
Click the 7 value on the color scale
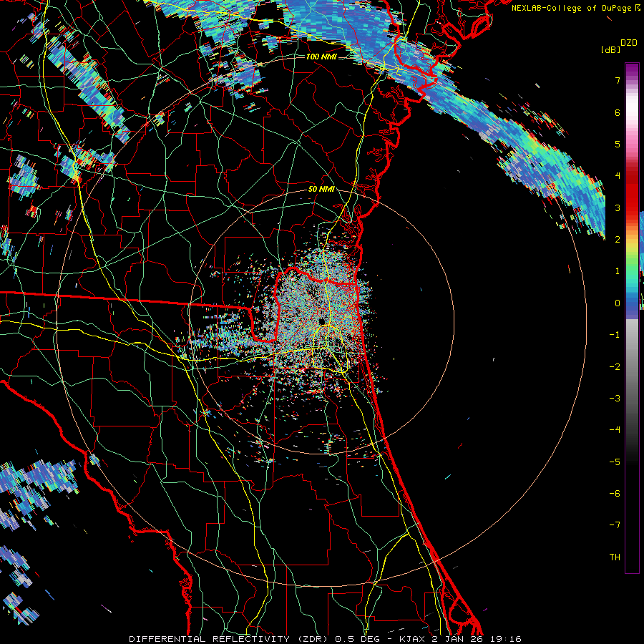pos(618,80)
